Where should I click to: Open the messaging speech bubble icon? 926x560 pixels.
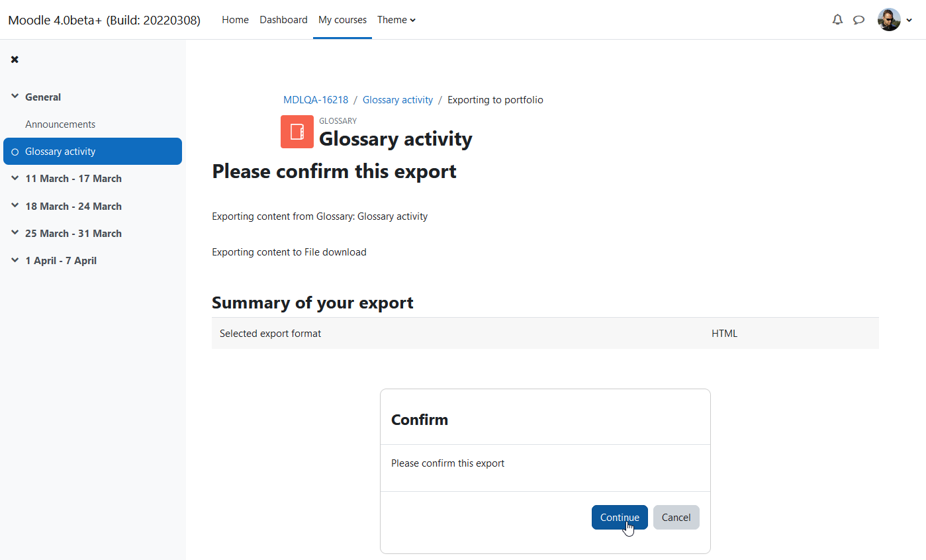pos(858,20)
